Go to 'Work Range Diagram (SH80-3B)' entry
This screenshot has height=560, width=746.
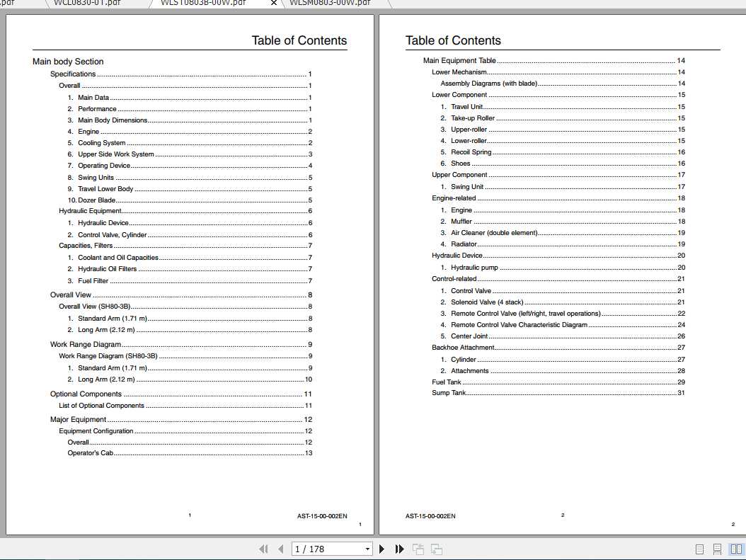[x=185, y=356]
